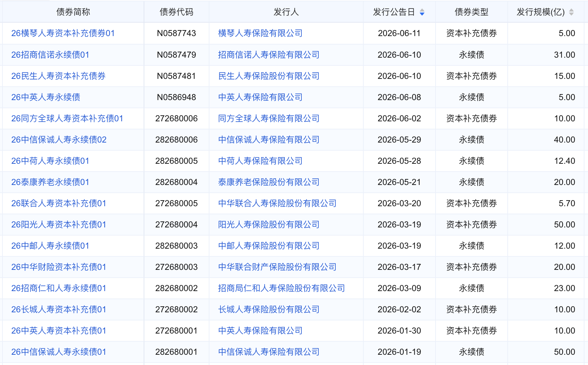
Task: Click the 发行人 column header
Action: tap(286, 12)
